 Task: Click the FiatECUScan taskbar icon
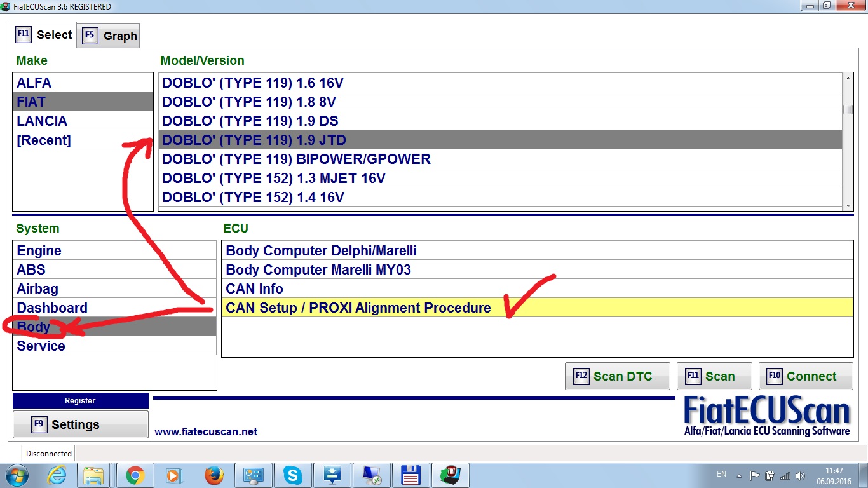click(451, 475)
